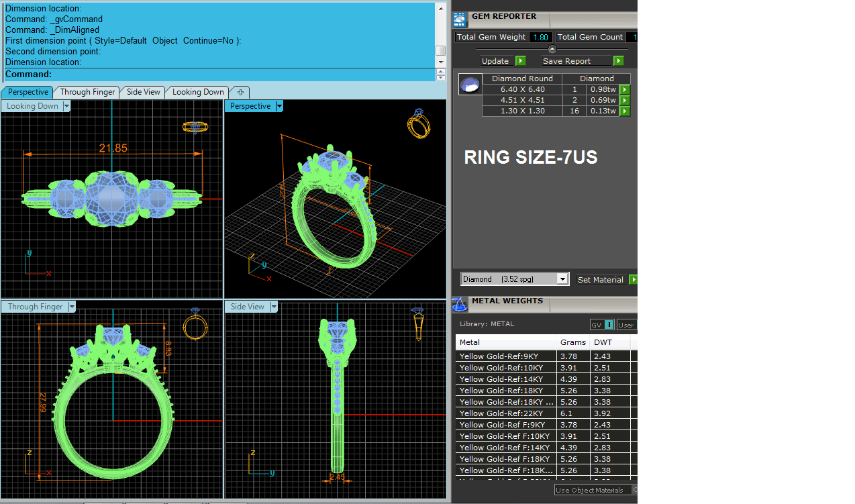855x504 pixels.
Task: Switch to the Side View tab
Action: (143, 92)
